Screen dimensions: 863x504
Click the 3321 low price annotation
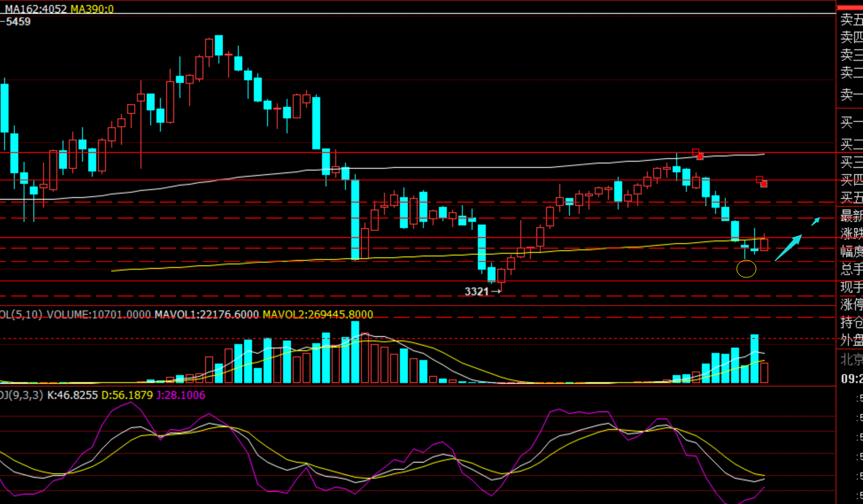476,292
